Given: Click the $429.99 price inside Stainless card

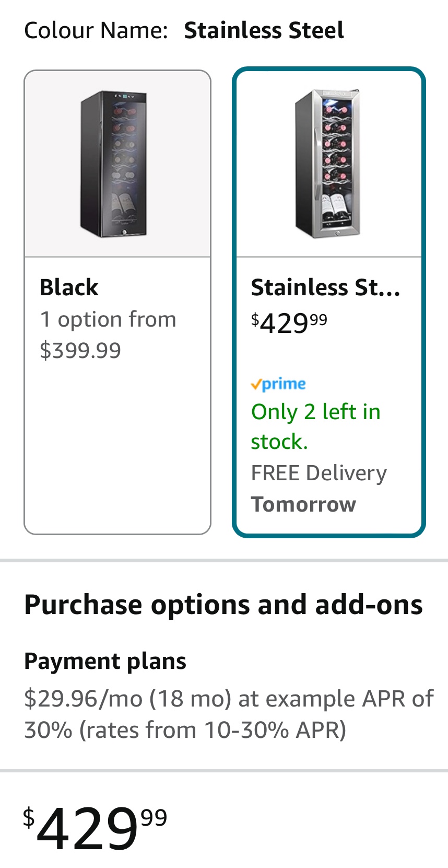Looking at the screenshot, I should click(x=289, y=323).
